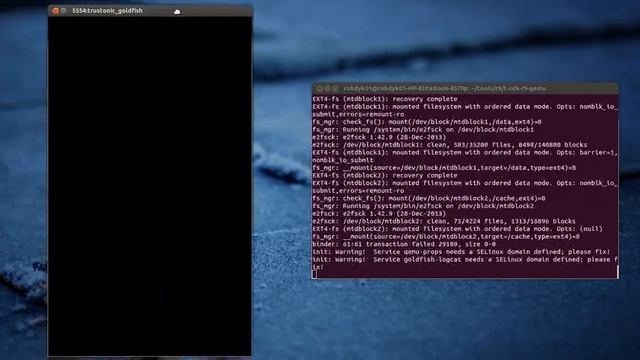Maximize the robdyk01 terminal window

click(x=335, y=88)
